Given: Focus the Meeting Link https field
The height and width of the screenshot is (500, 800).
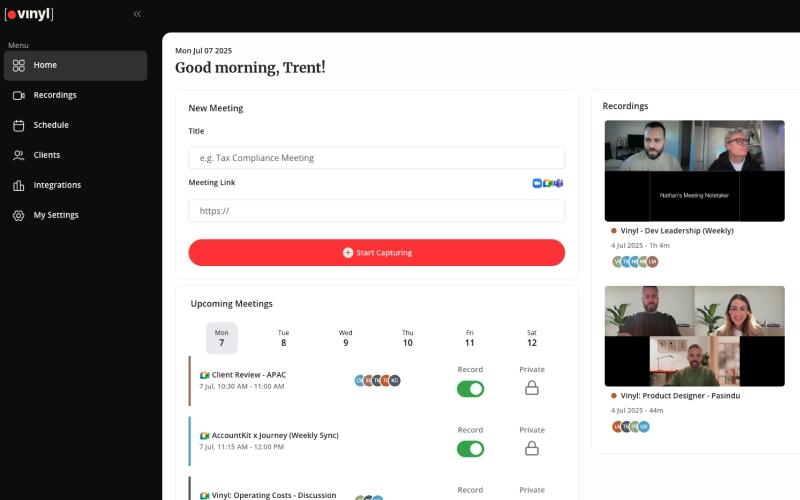Looking at the screenshot, I should [377, 211].
